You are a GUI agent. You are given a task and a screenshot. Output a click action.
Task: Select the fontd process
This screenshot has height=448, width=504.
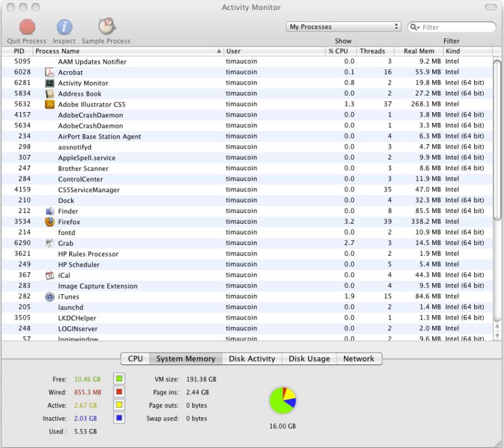pos(247,233)
